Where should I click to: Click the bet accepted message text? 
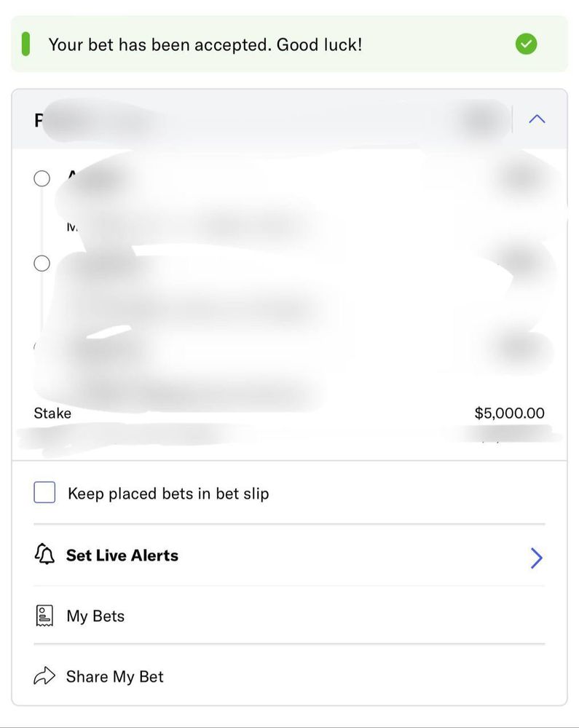click(x=205, y=44)
